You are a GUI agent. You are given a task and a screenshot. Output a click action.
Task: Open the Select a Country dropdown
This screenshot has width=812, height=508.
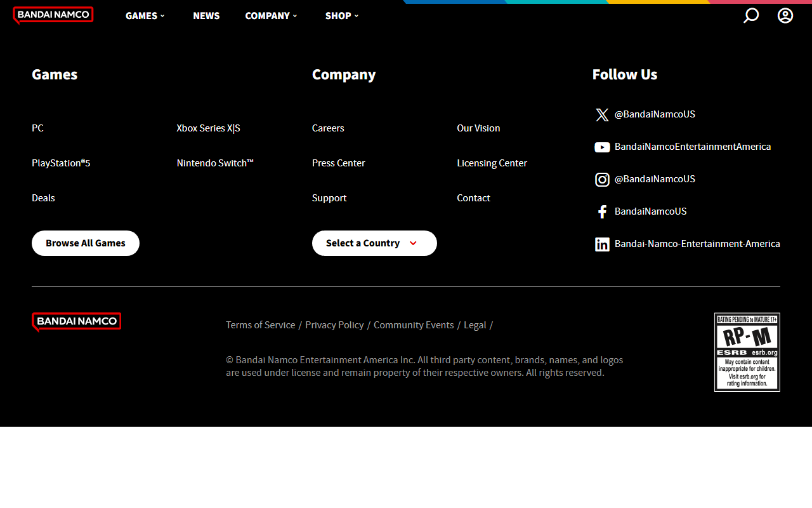click(x=374, y=243)
